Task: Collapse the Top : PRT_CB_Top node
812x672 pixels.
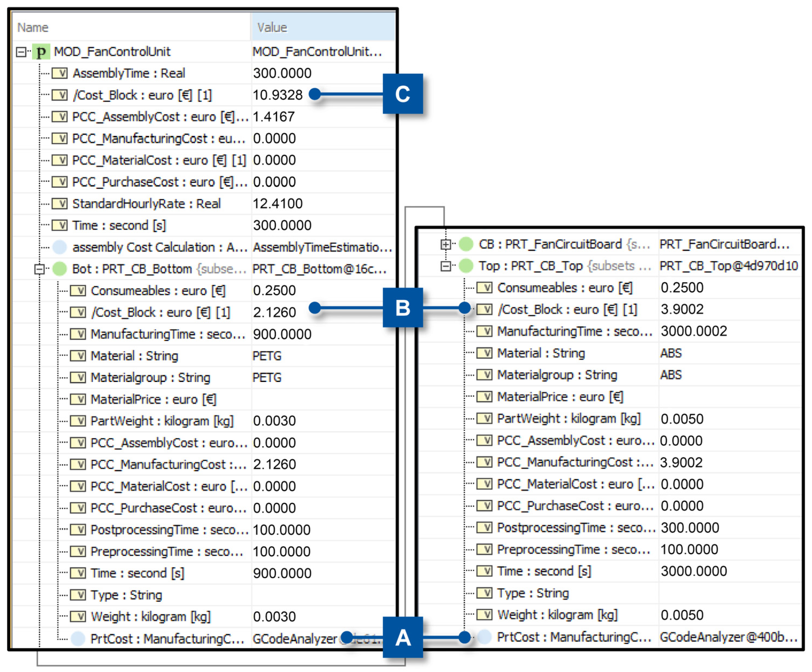Action: 446,266
